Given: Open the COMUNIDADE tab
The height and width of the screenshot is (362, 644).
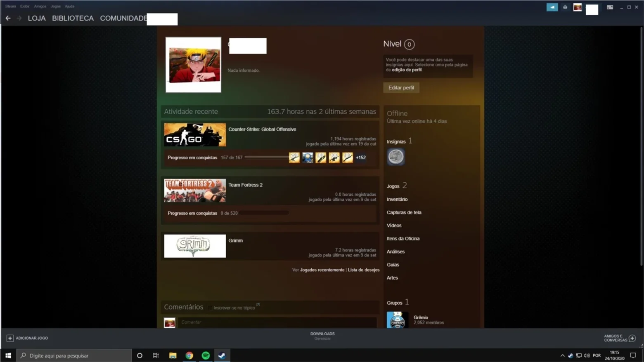Looking at the screenshot, I should (123, 18).
